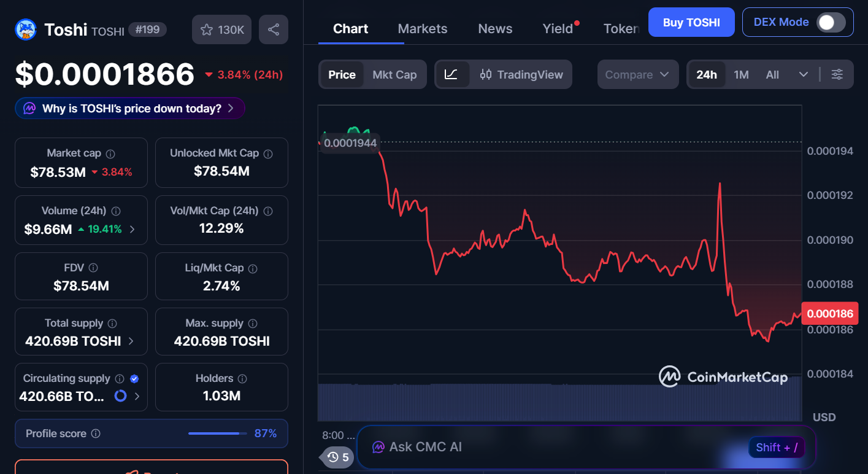Open the News tab
This screenshot has width=868, height=474.
(x=494, y=28)
